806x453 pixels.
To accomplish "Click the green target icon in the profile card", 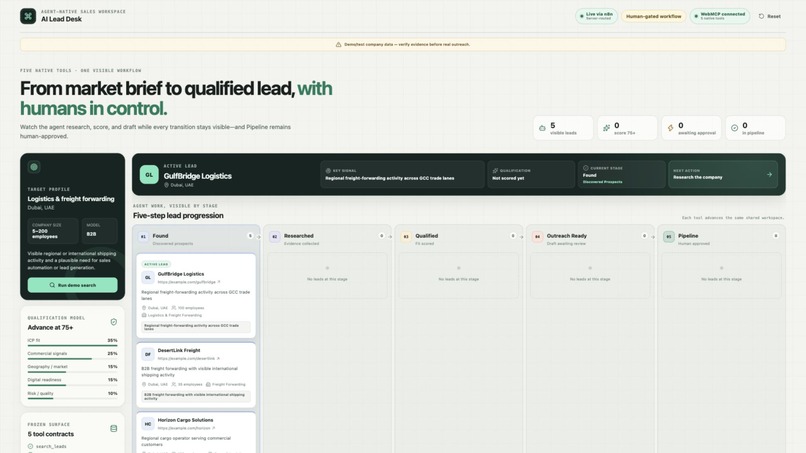I will point(34,167).
